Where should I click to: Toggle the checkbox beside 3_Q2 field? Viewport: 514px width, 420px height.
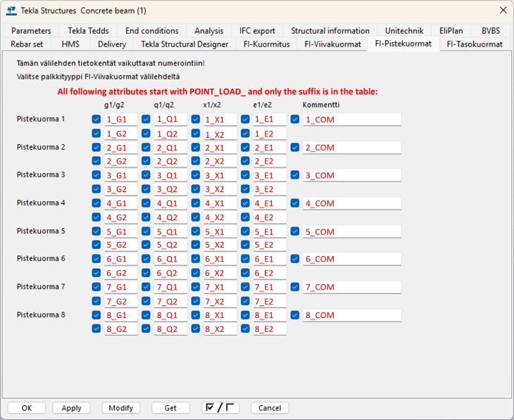tap(146, 189)
